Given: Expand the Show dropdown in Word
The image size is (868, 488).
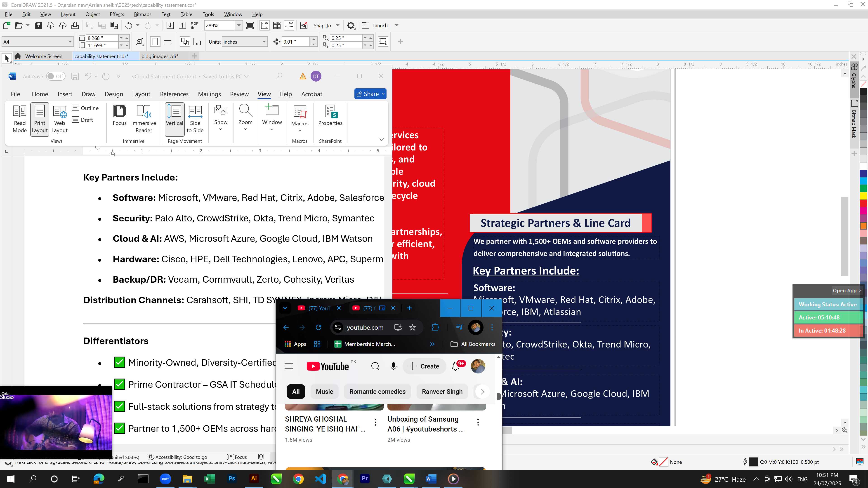Looking at the screenshot, I should (x=221, y=118).
